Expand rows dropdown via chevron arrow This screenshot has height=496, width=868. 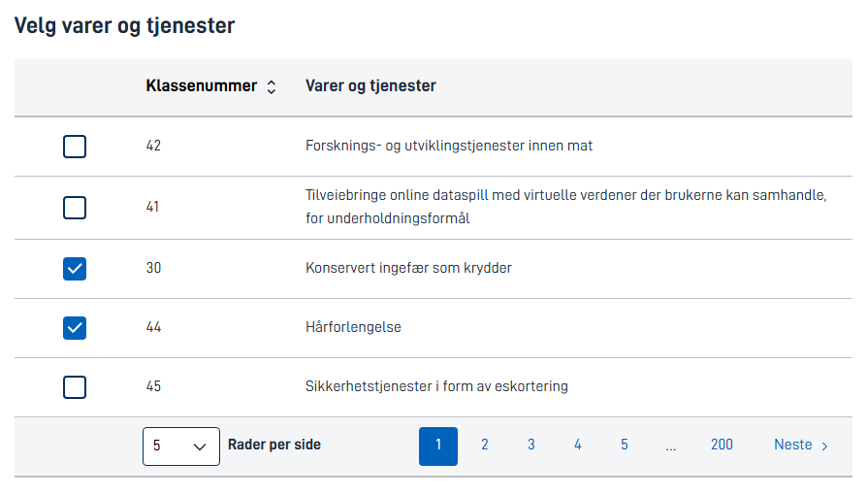point(200,446)
